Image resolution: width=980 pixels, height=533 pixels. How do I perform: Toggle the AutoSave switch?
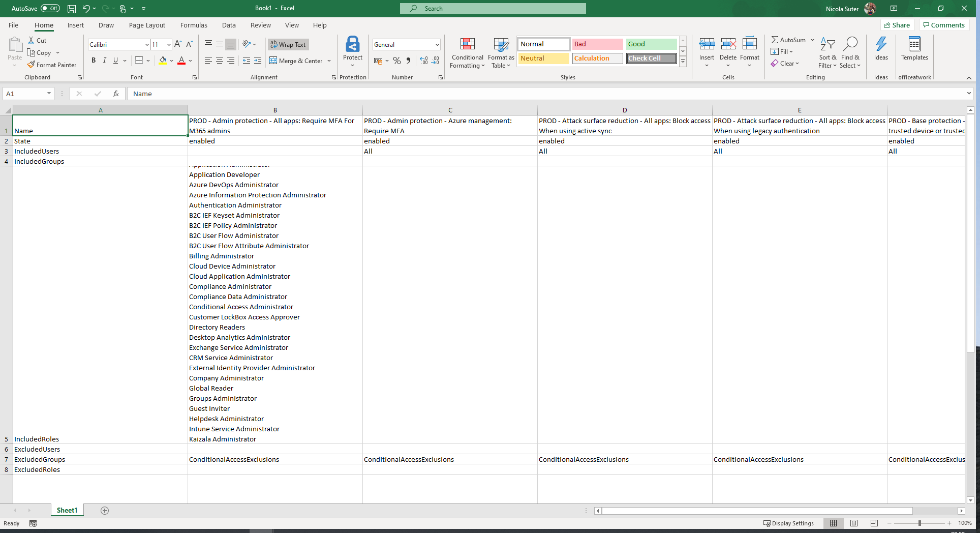point(50,9)
